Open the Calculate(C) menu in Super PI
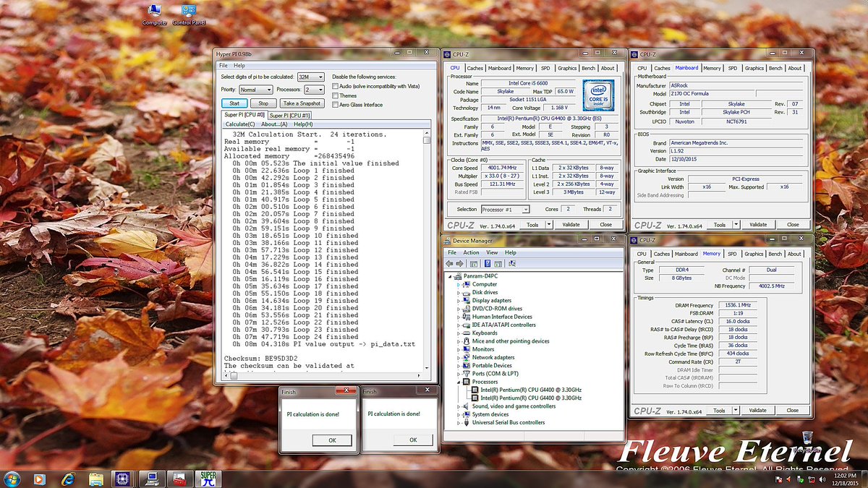The image size is (868, 488). 240,124
